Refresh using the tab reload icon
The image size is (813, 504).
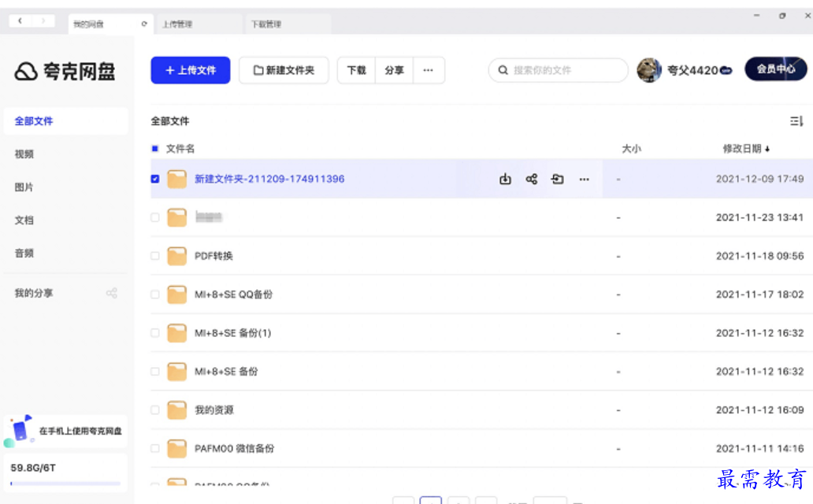(144, 24)
